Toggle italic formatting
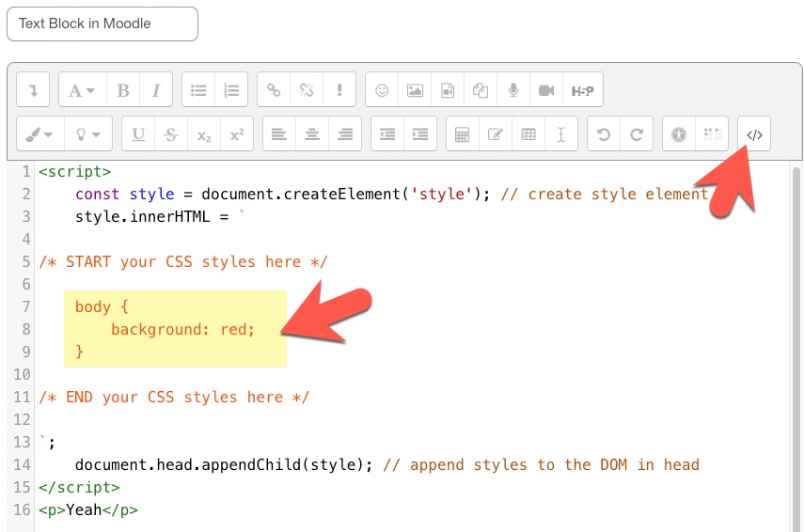804x532 pixels. click(156, 90)
